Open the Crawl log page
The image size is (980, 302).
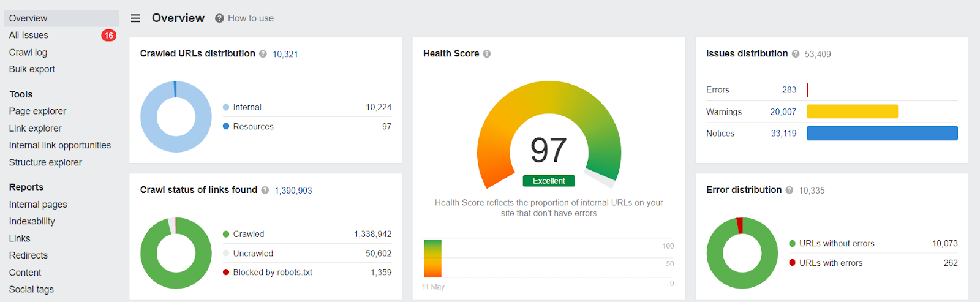tap(28, 53)
